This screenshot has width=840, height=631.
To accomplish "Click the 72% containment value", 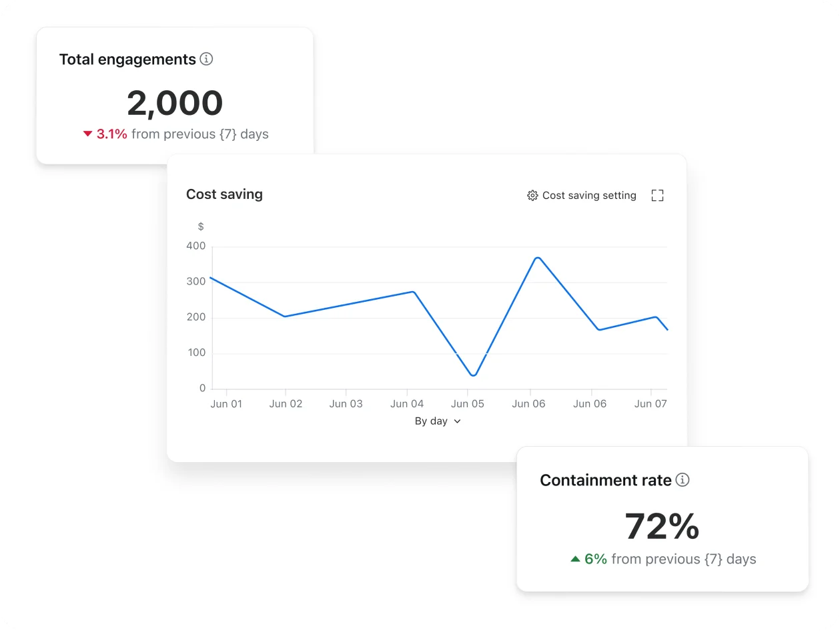I will (x=662, y=527).
